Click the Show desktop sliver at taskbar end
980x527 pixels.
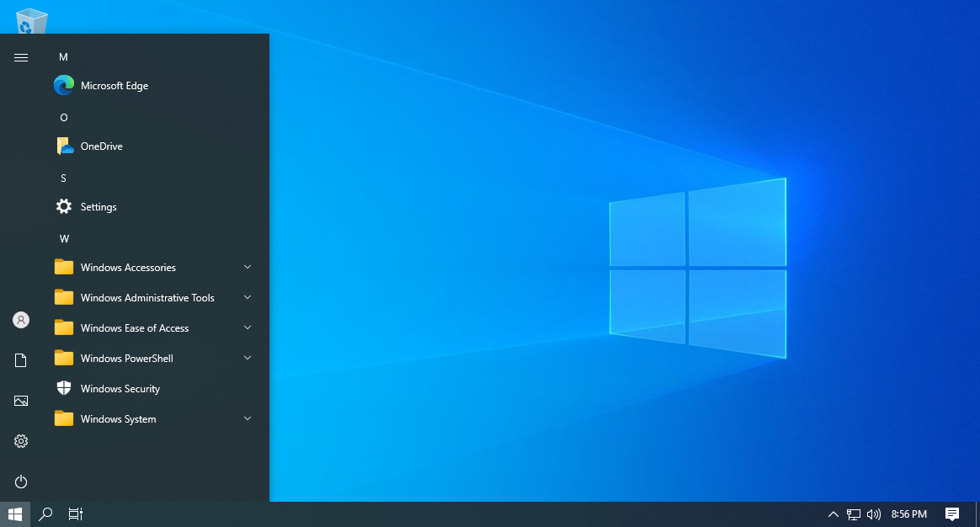(977, 514)
